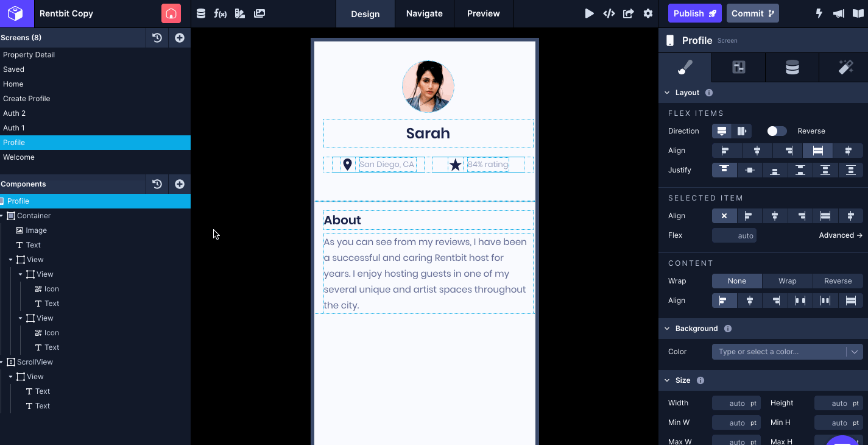
Task: Open the Data database tab in properties
Action: [792, 68]
